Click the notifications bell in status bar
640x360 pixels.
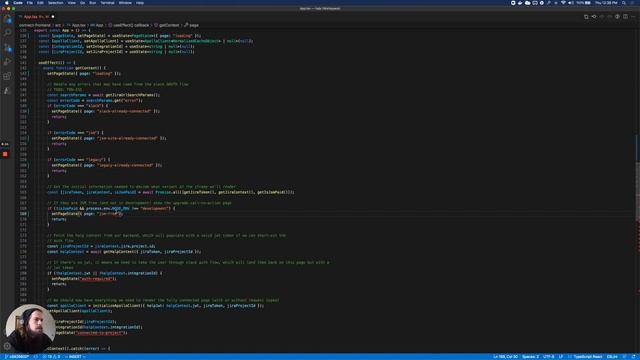[x=634, y=357]
